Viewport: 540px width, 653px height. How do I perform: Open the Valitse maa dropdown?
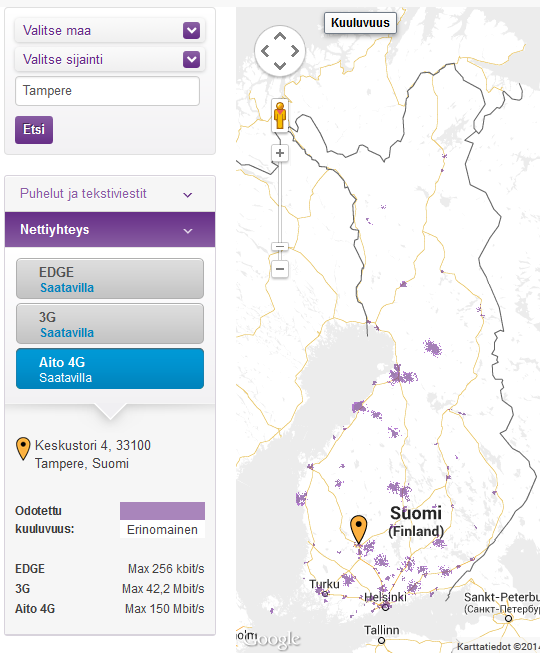(x=109, y=30)
